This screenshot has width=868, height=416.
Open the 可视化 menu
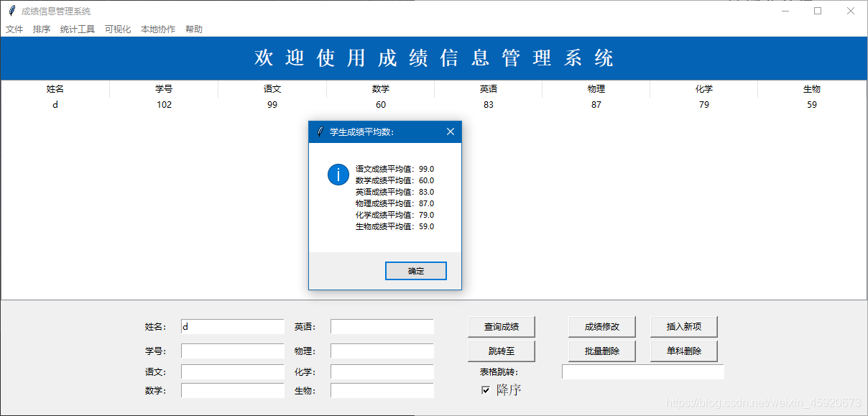(x=117, y=29)
